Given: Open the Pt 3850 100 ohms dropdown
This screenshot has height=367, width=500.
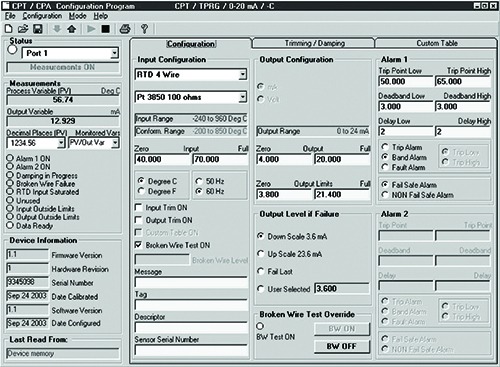Looking at the screenshot, I should click(x=243, y=97).
